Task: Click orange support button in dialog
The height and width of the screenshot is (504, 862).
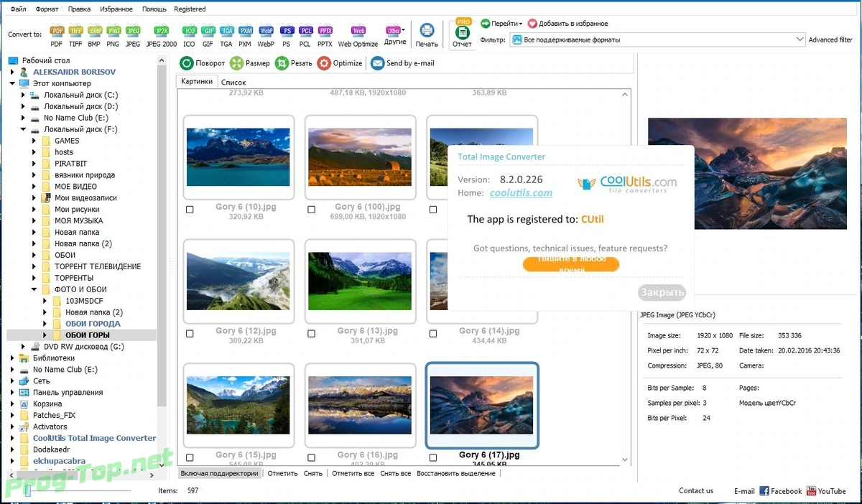Action: (570, 264)
